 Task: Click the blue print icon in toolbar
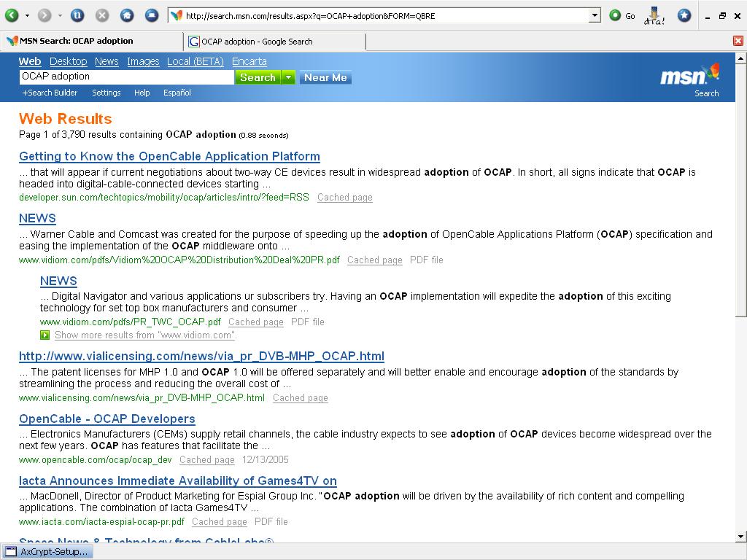(x=152, y=16)
